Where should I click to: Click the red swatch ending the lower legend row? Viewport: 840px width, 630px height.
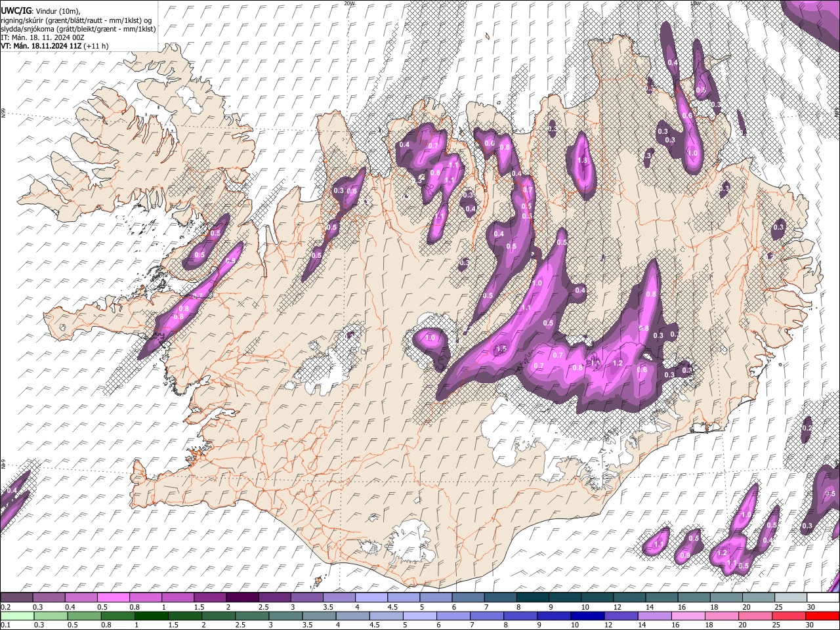click(822, 616)
